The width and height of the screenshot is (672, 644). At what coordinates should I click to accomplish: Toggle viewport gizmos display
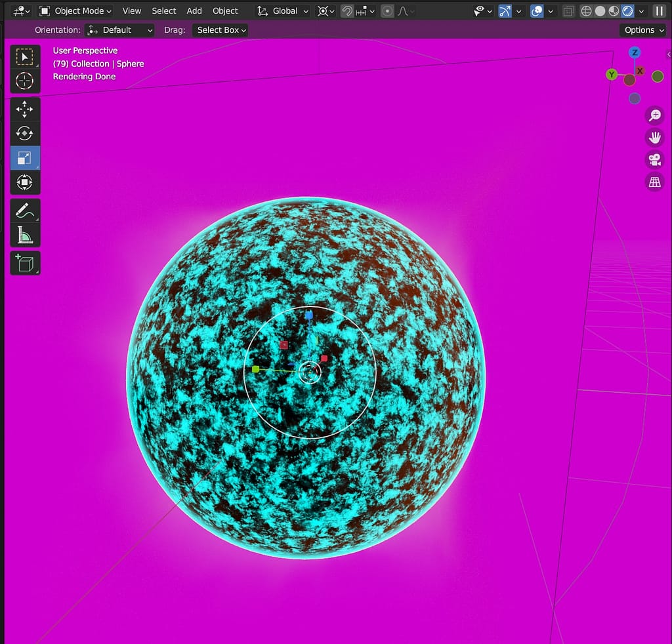[x=505, y=11]
